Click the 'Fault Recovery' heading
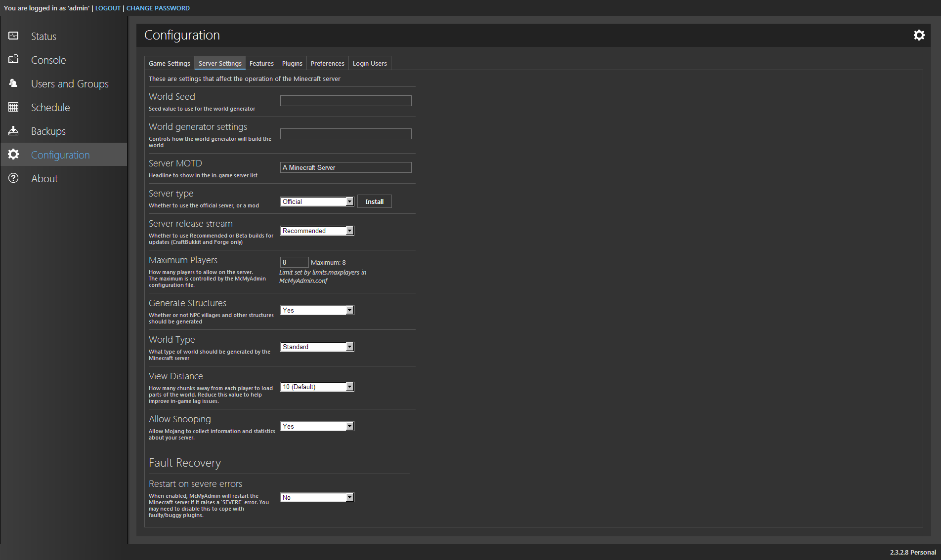The height and width of the screenshot is (560, 941). coord(185,463)
